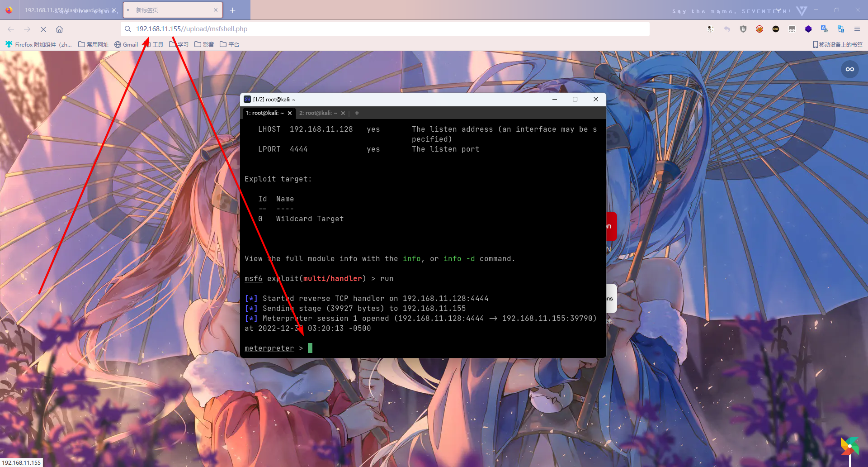Focus the address bar showing msfshell.php URL

(x=385, y=29)
